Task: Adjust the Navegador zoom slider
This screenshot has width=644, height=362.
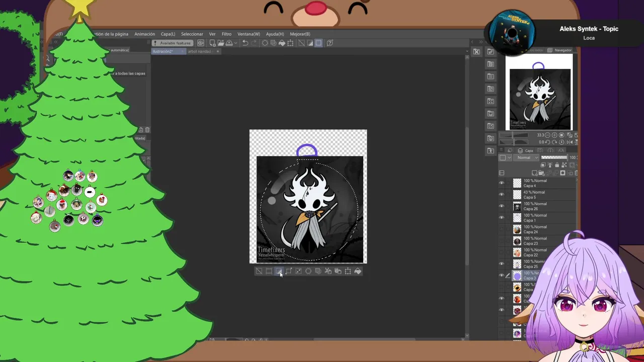Action: [514, 135]
